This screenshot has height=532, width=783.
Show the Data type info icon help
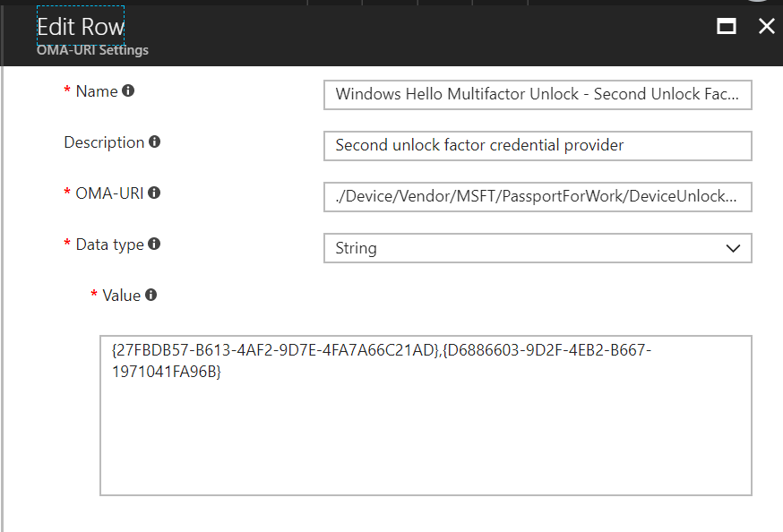[154, 244]
